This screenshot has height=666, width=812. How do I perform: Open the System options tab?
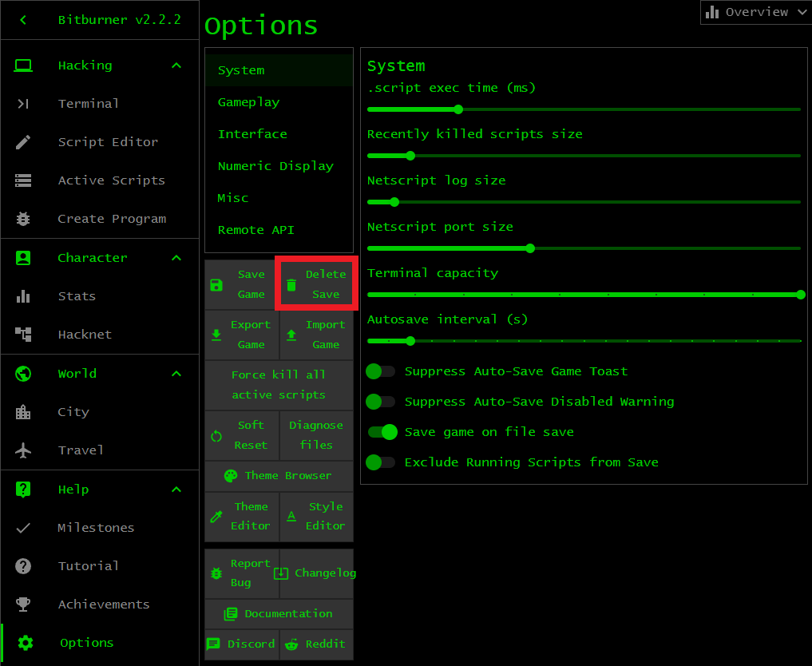click(279, 70)
